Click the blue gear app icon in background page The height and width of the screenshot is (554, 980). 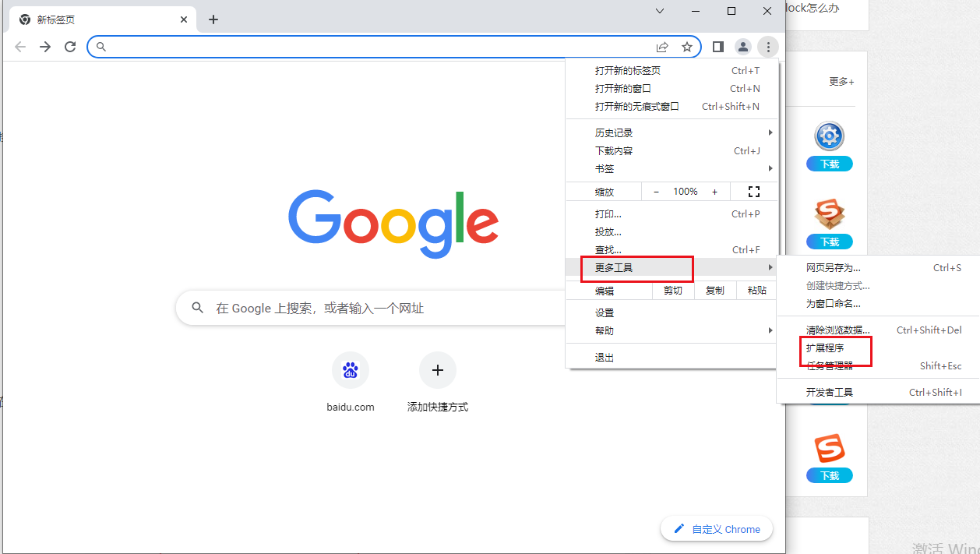(830, 136)
